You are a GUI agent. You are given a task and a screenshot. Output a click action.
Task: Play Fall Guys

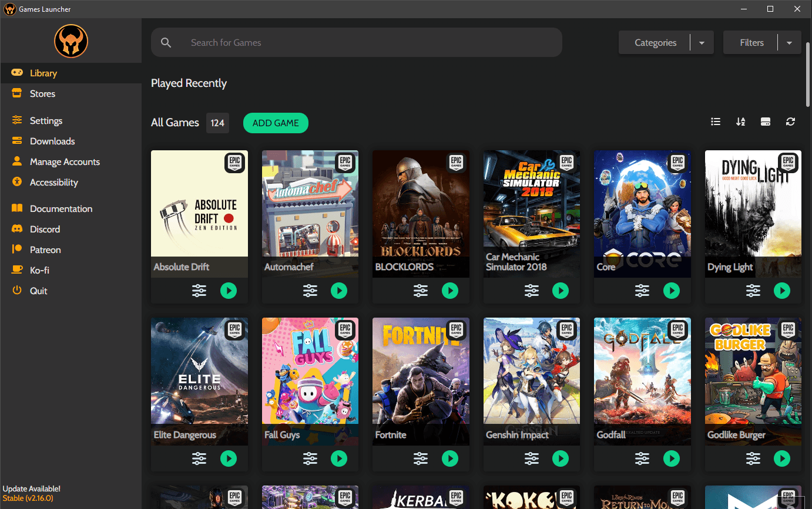(339, 459)
